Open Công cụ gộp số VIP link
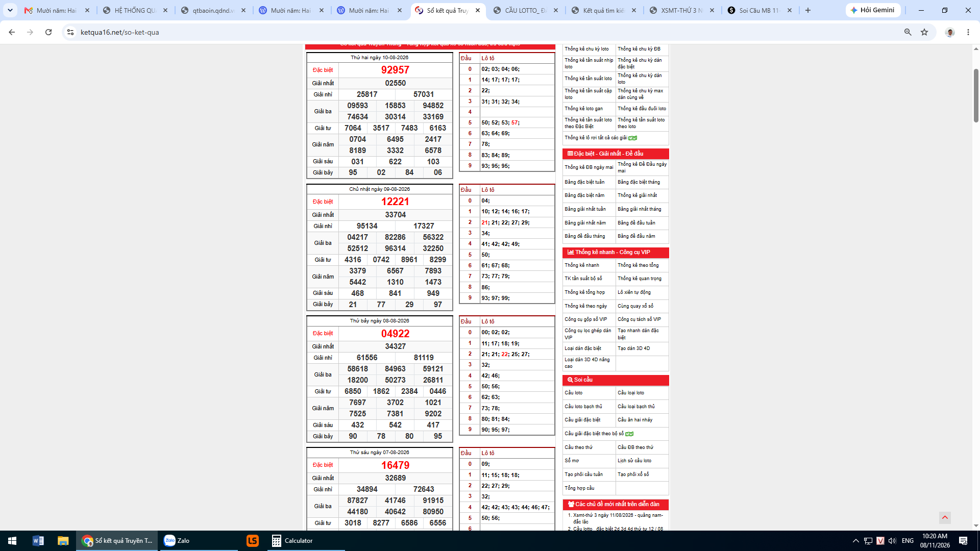 pos(586,319)
